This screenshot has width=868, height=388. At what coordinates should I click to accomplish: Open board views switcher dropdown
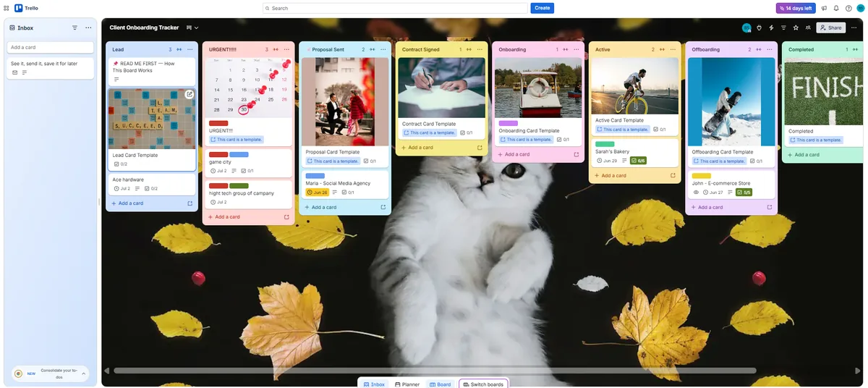coord(192,28)
